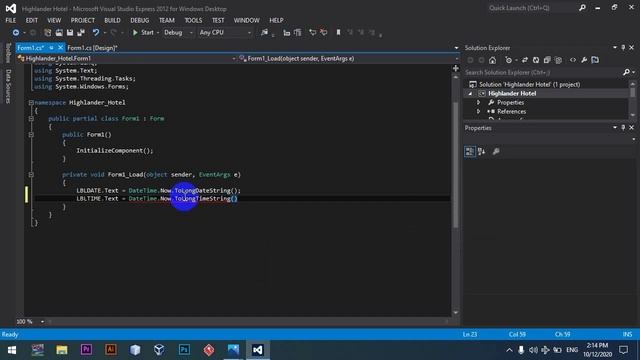Click the Find in Files toolbar icon
The height and width of the screenshot is (360, 640).
pos(264,32)
